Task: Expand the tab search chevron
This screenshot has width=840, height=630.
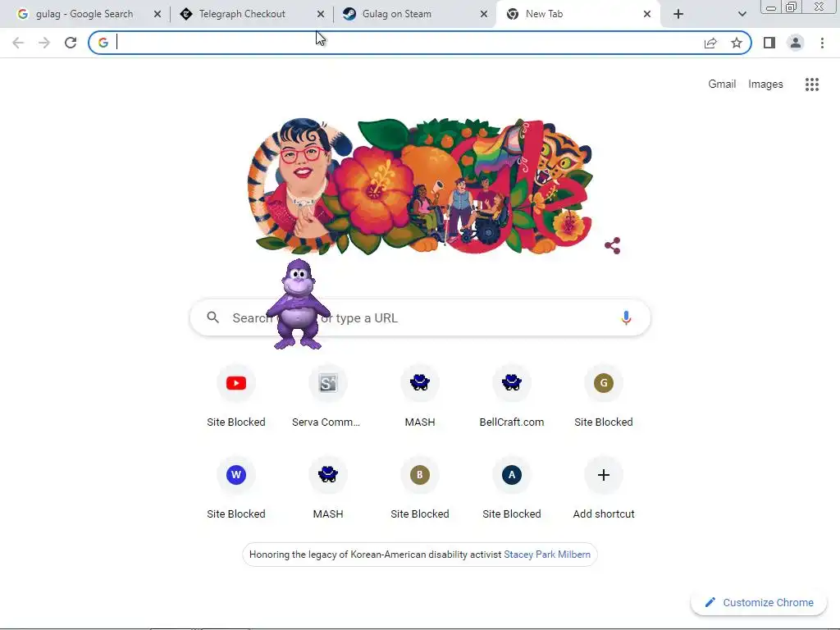Action: coord(742,14)
